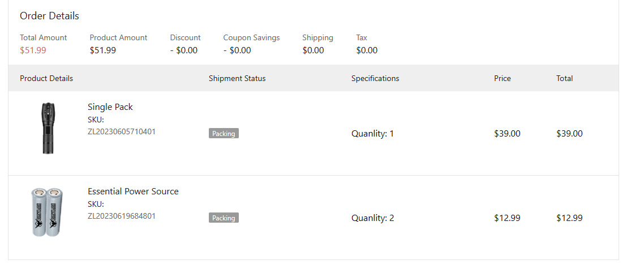
Task: Click the Packing badge for Single Pack
Action: [x=224, y=134]
